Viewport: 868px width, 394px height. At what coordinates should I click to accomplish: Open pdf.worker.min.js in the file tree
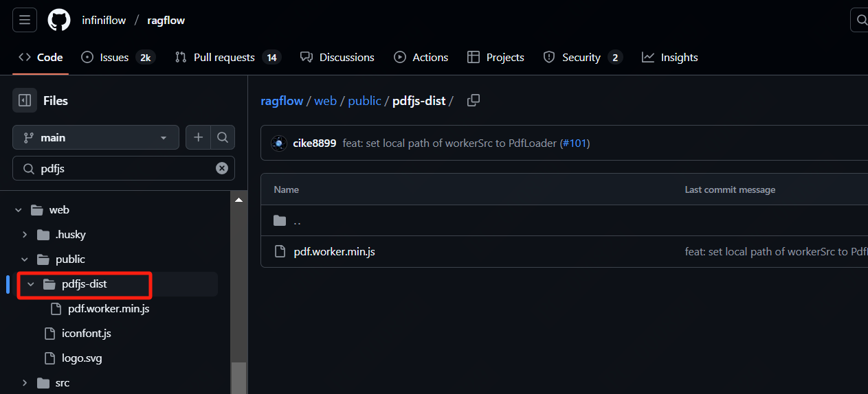[109, 309]
